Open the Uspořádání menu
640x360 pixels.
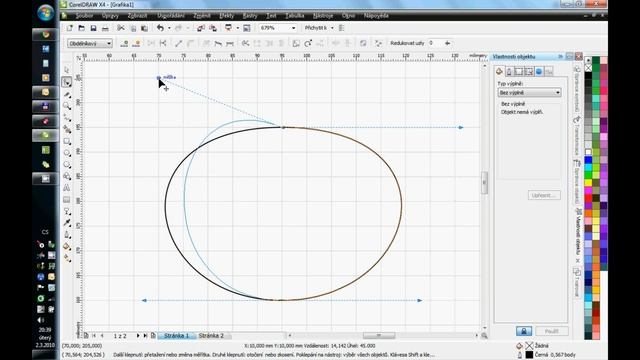pos(171,16)
